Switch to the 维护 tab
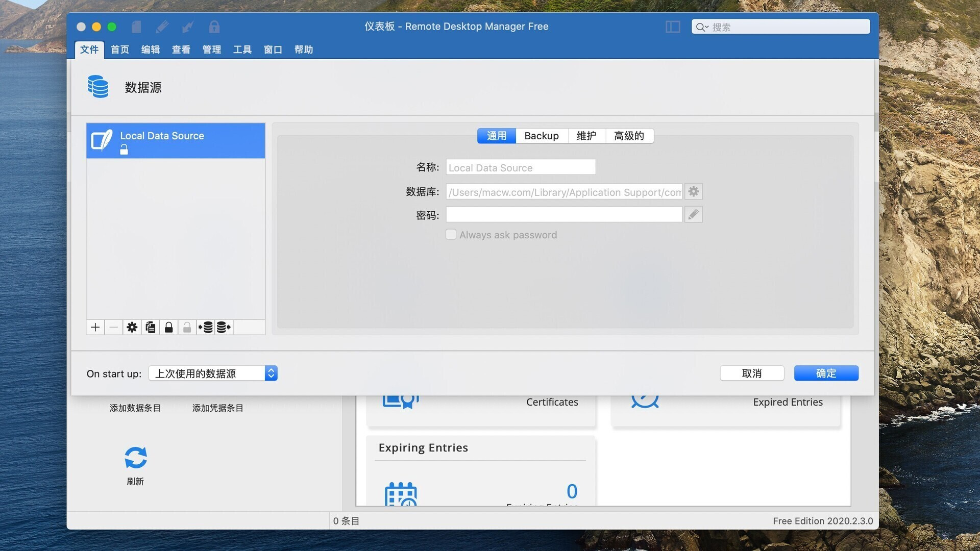This screenshot has height=551, width=980. pyautogui.click(x=586, y=135)
